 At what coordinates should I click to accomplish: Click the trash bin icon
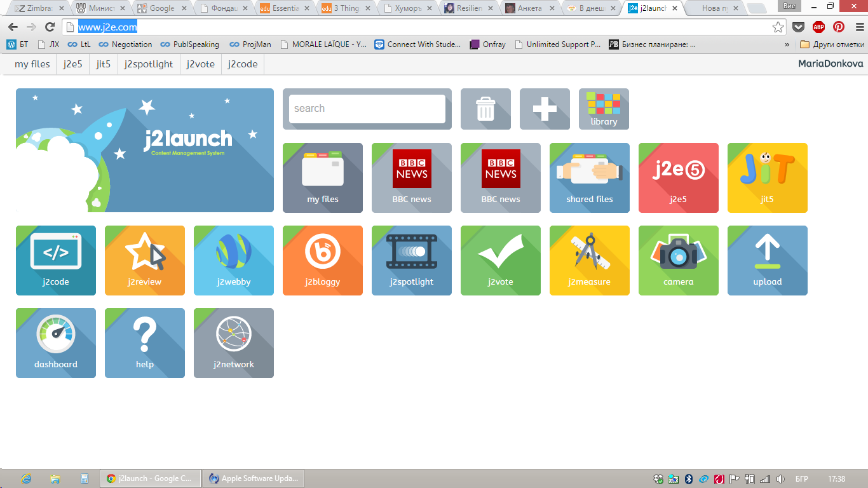(x=485, y=109)
